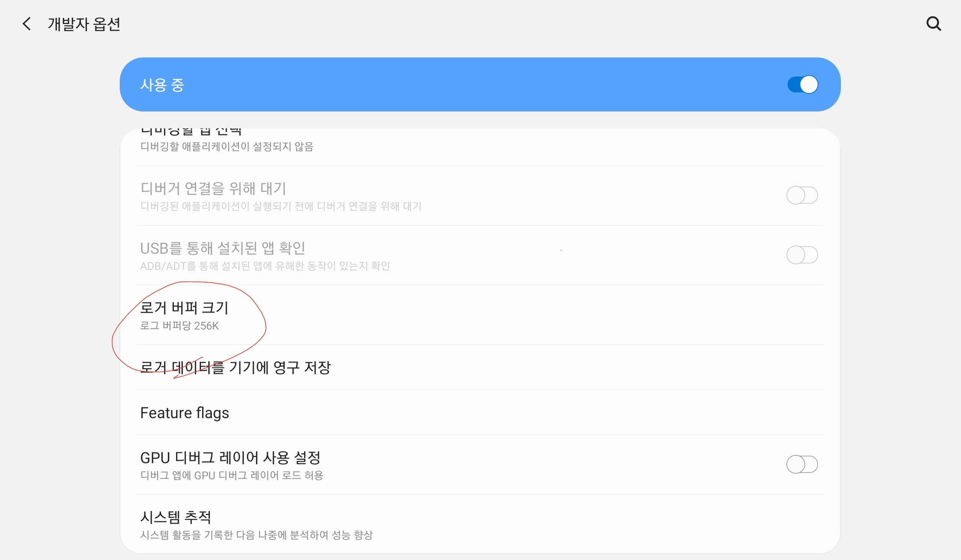This screenshot has height=560, width=961.
Task: Click the 로그 버퍼당 256K value text
Action: pos(179,326)
